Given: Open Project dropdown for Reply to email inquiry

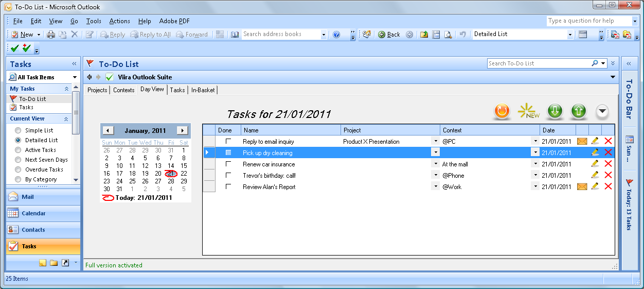Looking at the screenshot, I should (435, 141).
